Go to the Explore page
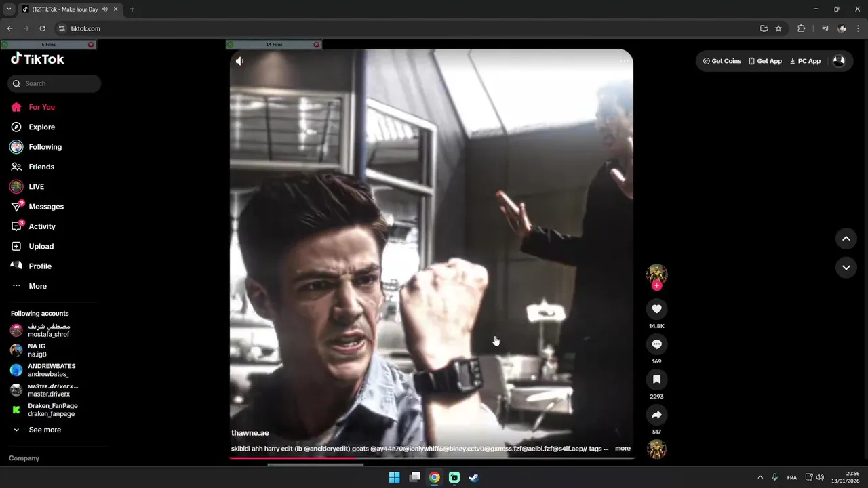The height and width of the screenshot is (488, 868). click(33, 127)
